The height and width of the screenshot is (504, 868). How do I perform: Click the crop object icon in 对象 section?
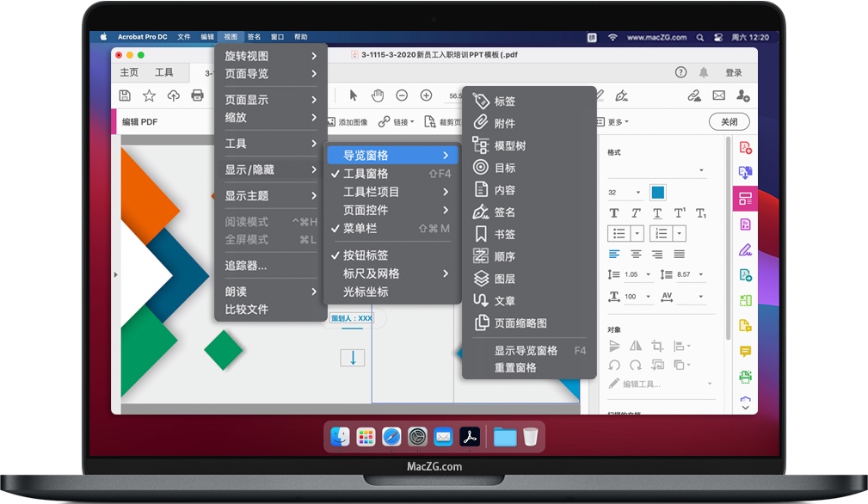coord(657,346)
